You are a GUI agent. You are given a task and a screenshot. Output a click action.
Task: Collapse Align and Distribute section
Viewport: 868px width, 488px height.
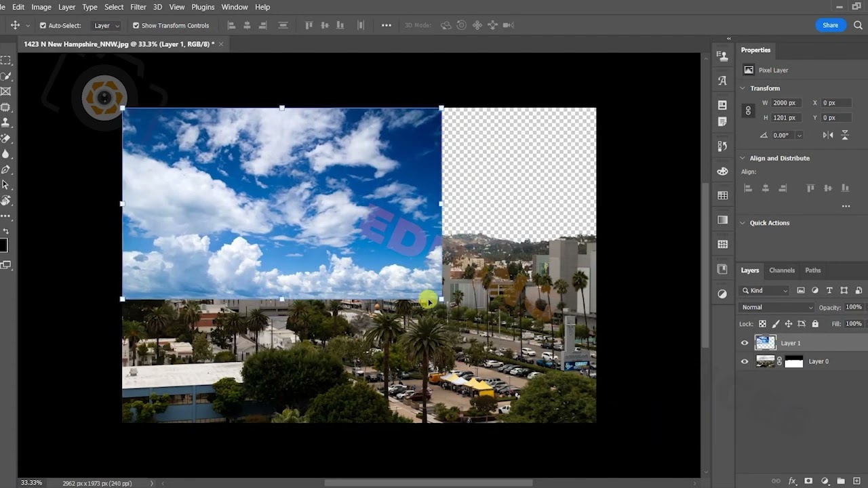click(x=743, y=158)
